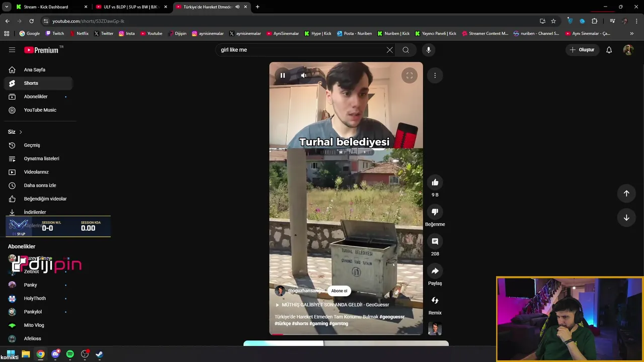Switch to ULF vs BLDP tab
The width and height of the screenshot is (644, 362).
click(131, 7)
